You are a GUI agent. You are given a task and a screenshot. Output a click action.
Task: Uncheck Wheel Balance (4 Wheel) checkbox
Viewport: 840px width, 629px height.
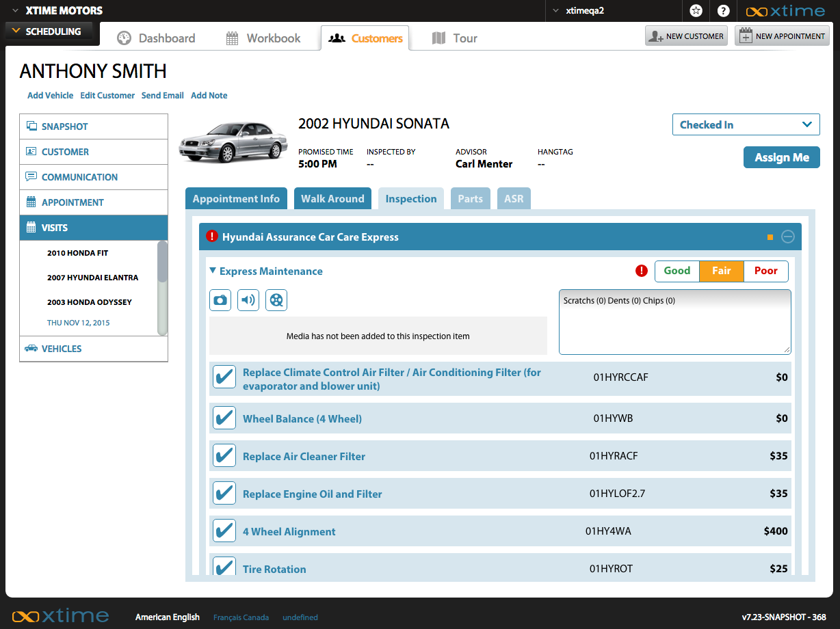pyautogui.click(x=224, y=418)
